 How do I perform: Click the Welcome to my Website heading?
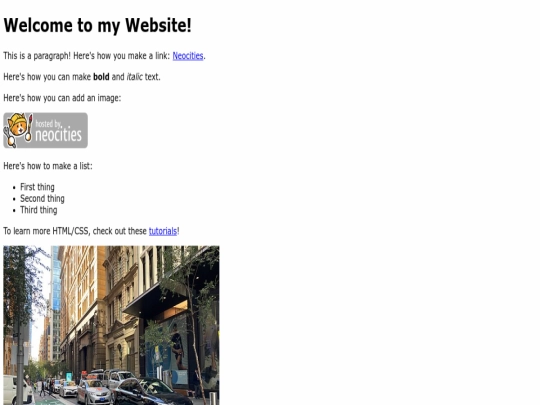97,25
